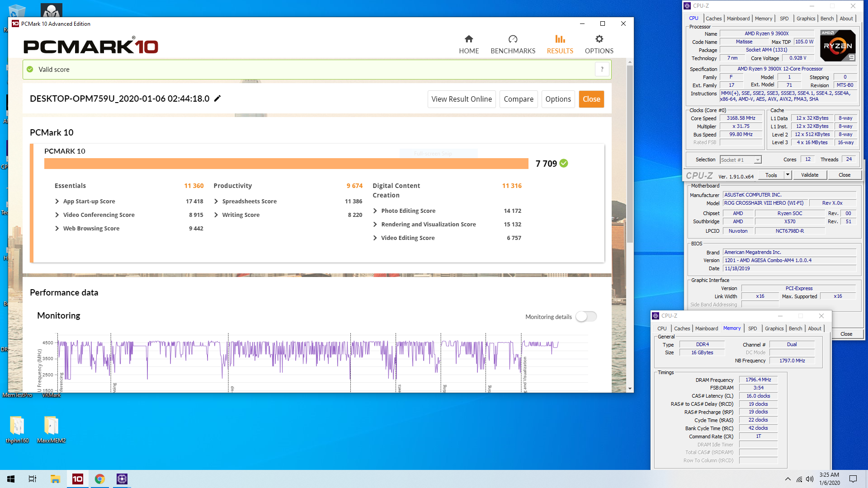Toggle Monitoring details switch
This screenshot has height=488, width=868.
[x=586, y=317]
